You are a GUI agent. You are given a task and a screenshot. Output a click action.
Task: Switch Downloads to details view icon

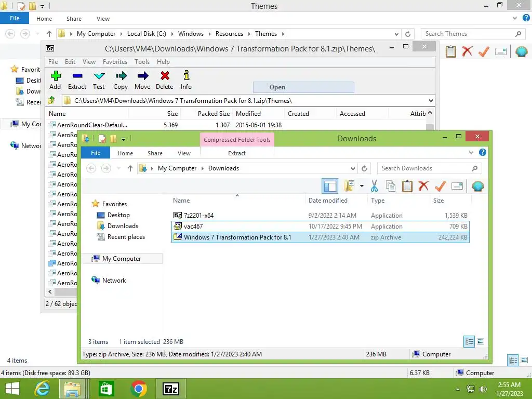[469, 341]
